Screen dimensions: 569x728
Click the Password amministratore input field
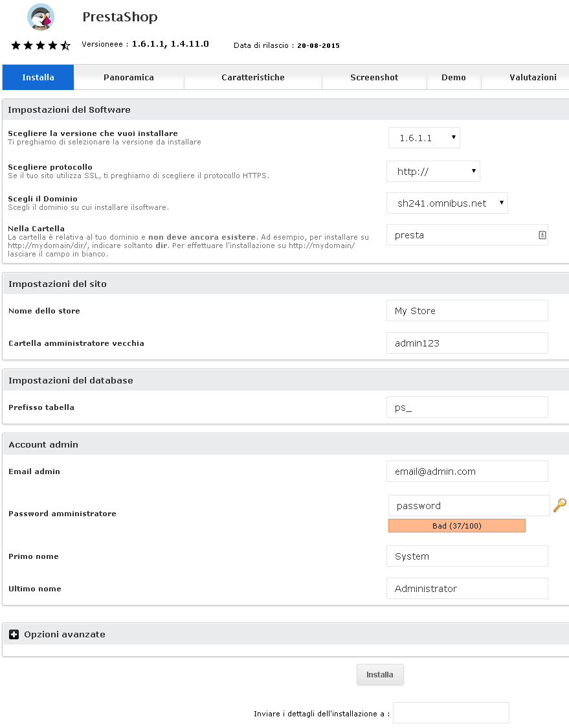pyautogui.click(x=469, y=506)
